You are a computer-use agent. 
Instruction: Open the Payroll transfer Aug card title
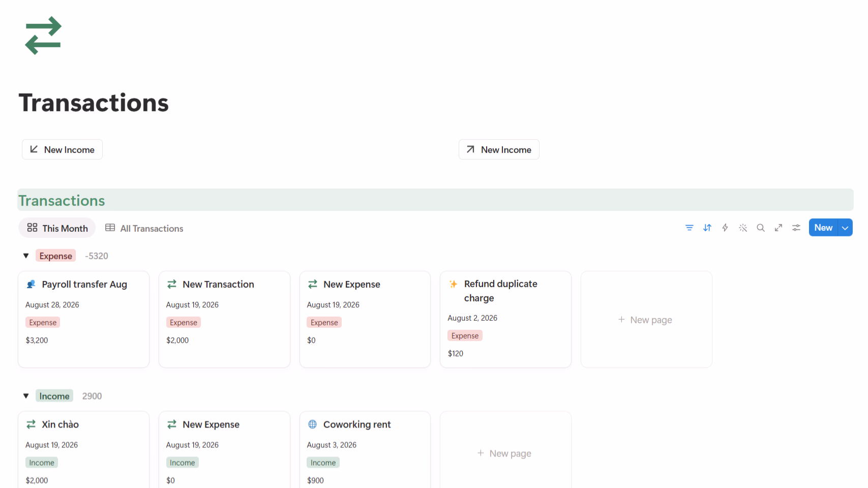(84, 284)
